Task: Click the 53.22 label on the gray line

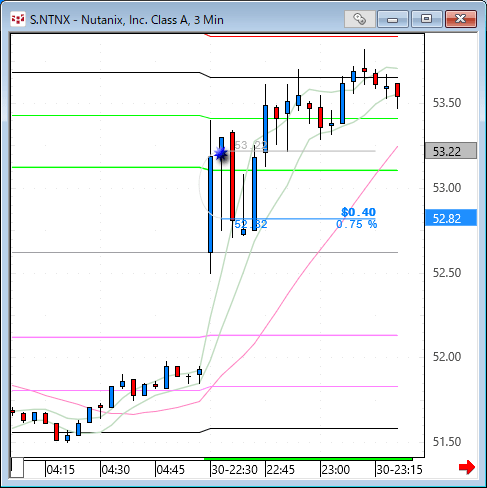Action: pyautogui.click(x=251, y=145)
